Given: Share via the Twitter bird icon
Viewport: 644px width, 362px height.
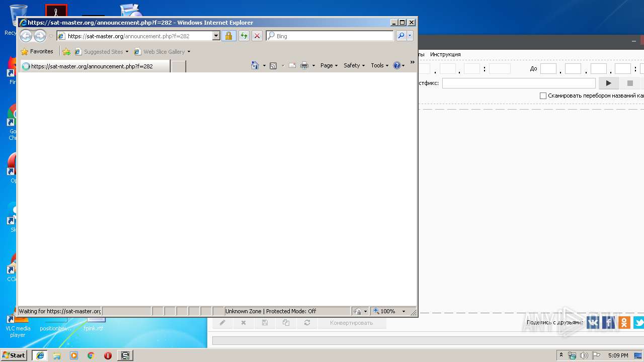Looking at the screenshot, I should coord(639,322).
